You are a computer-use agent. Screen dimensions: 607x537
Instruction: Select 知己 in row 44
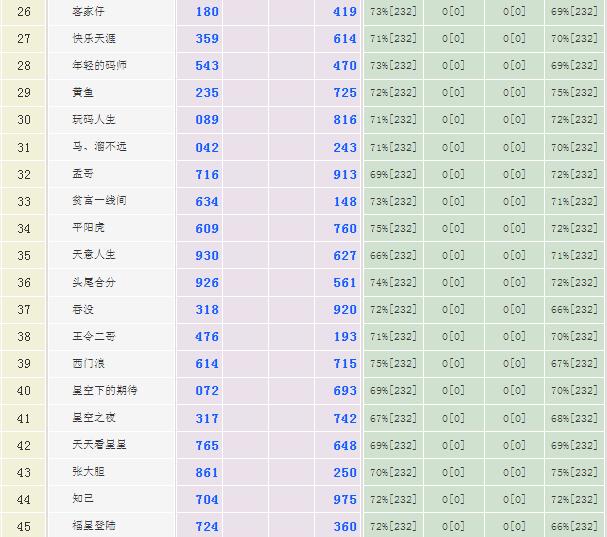84,498
